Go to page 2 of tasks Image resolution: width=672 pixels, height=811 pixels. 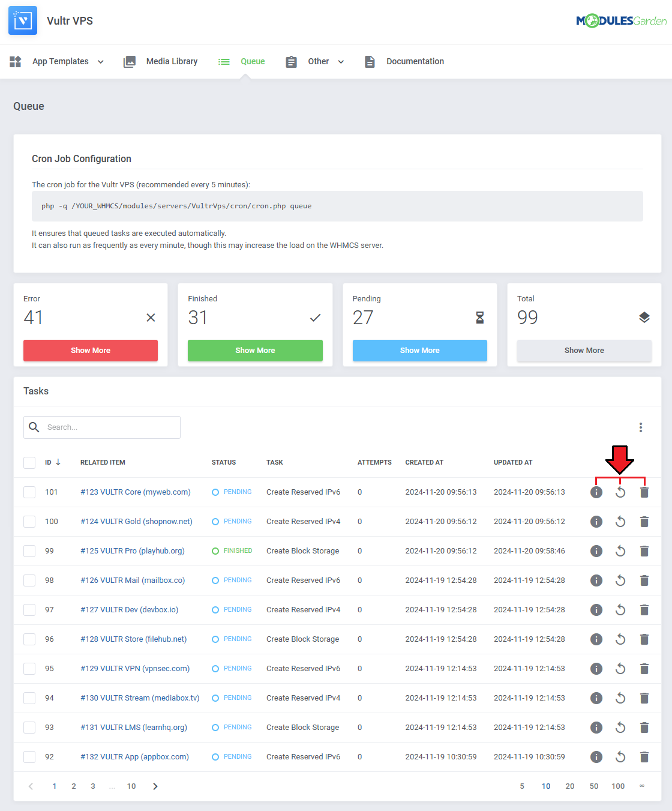[x=74, y=786]
